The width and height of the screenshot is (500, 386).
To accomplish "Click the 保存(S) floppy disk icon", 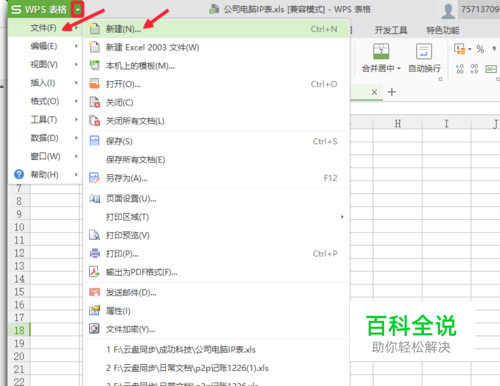I will click(95, 141).
